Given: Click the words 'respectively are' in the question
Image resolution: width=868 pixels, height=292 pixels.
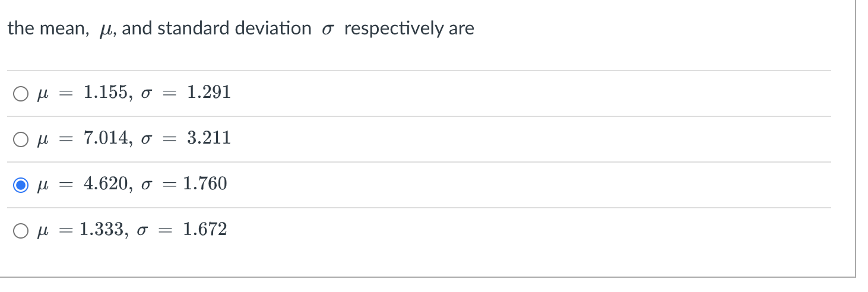Looking at the screenshot, I should pos(409,28).
